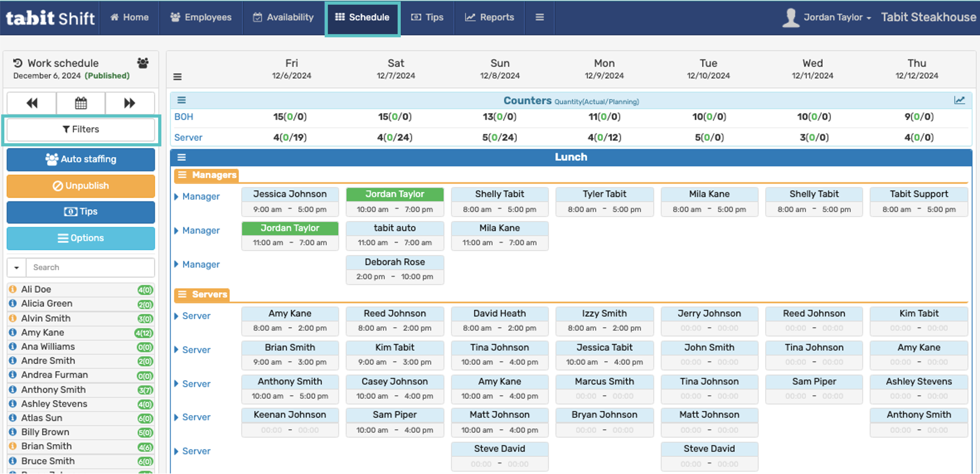The height and width of the screenshot is (474, 980).
Task: Open the Counters chart icon
Action: (959, 100)
